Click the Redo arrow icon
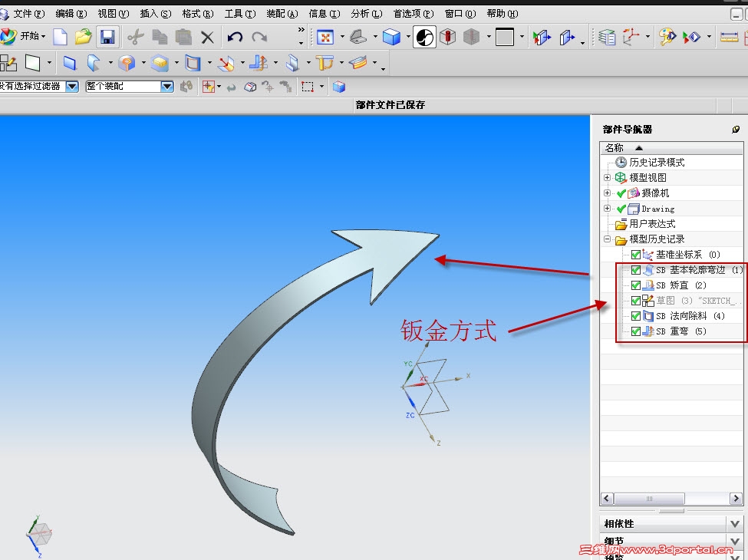 tap(259, 37)
